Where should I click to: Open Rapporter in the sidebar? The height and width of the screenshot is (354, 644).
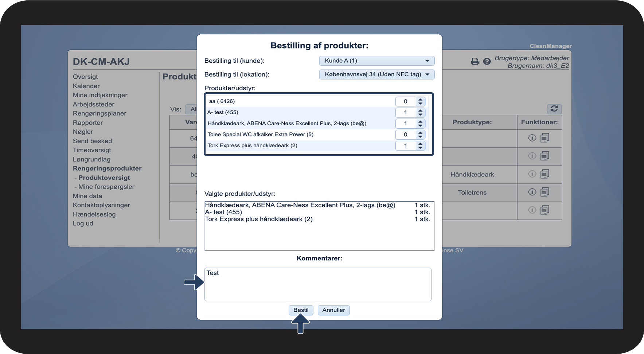click(87, 123)
